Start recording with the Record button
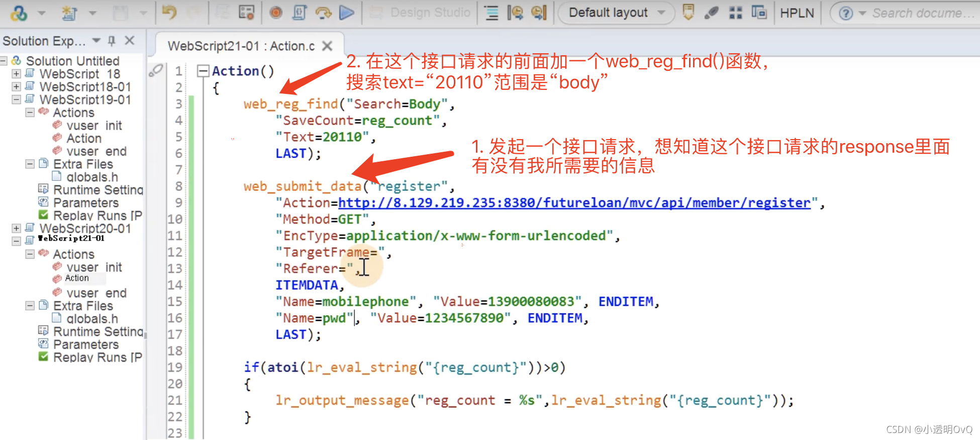Image resolution: width=980 pixels, height=440 pixels. click(275, 13)
